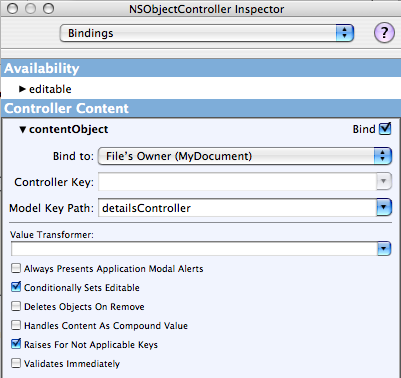401x378 pixels.
Task: Open File's Owner (MyDocument) popup
Action: tap(245, 156)
